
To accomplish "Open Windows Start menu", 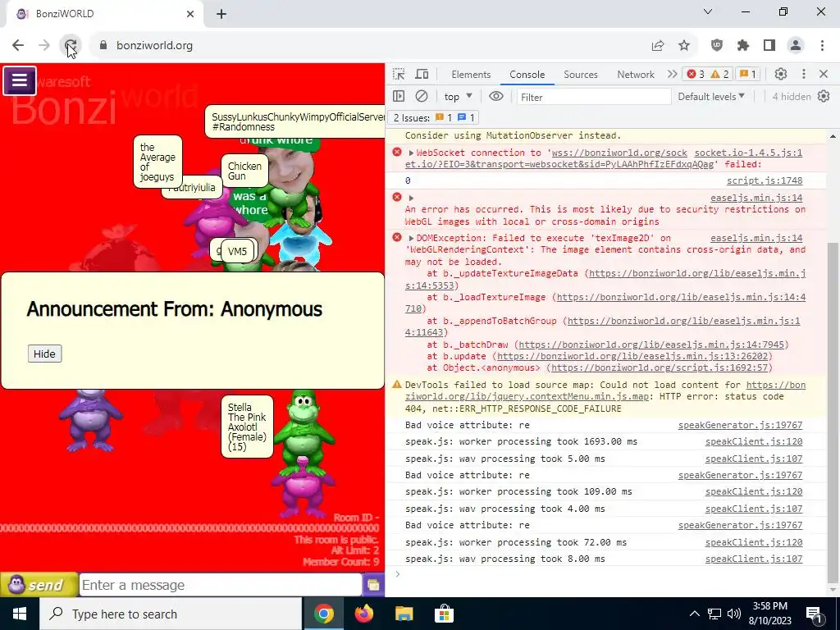I will pyautogui.click(x=20, y=614).
